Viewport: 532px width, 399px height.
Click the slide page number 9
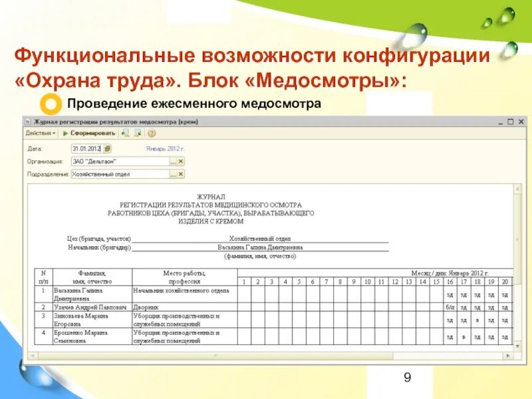coord(408,377)
